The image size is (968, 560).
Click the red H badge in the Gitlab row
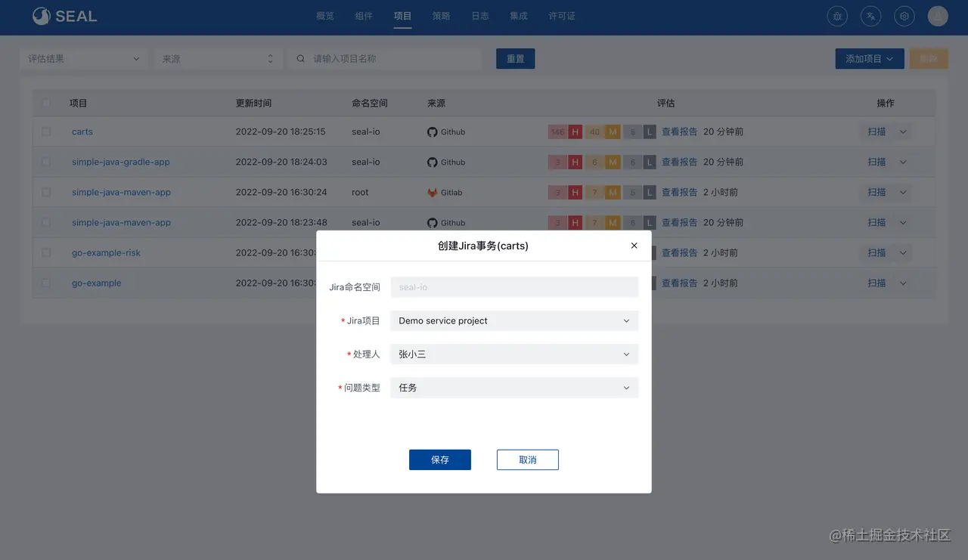pyautogui.click(x=576, y=192)
